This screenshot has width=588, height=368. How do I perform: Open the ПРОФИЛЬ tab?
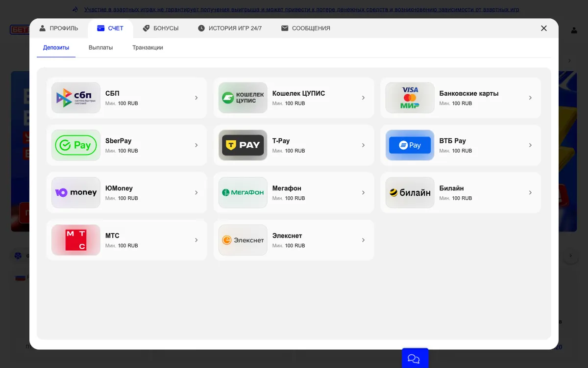click(59, 28)
